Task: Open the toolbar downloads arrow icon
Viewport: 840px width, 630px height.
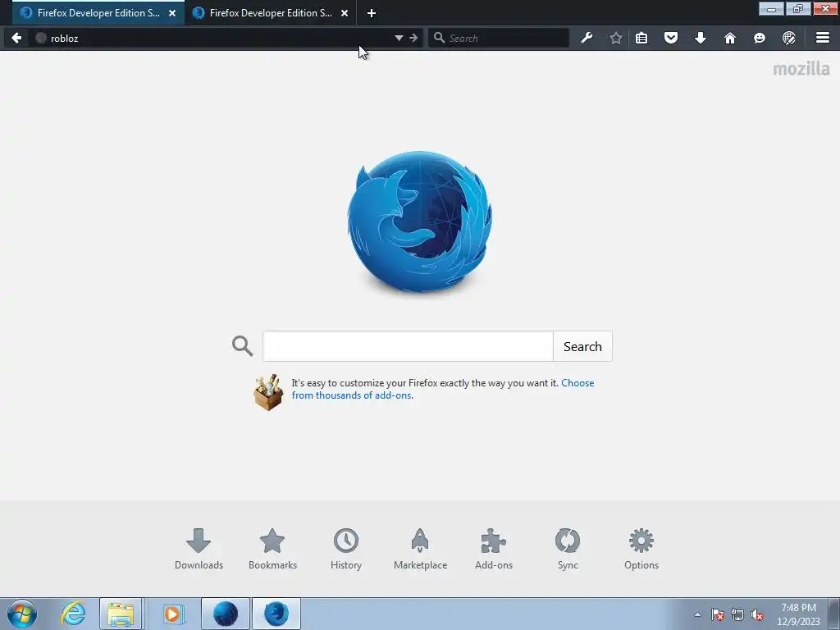Action: 701,38
